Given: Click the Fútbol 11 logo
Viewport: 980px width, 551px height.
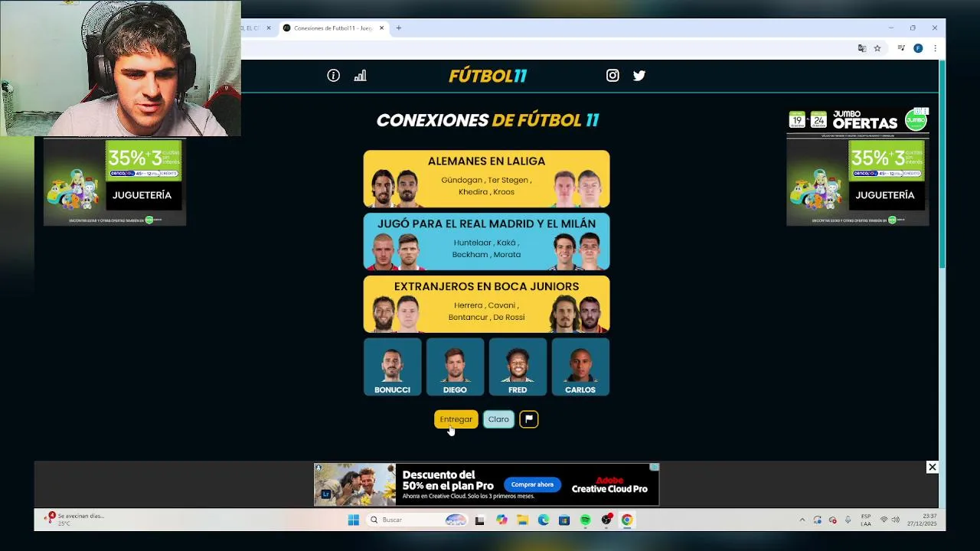Looking at the screenshot, I should 488,76.
